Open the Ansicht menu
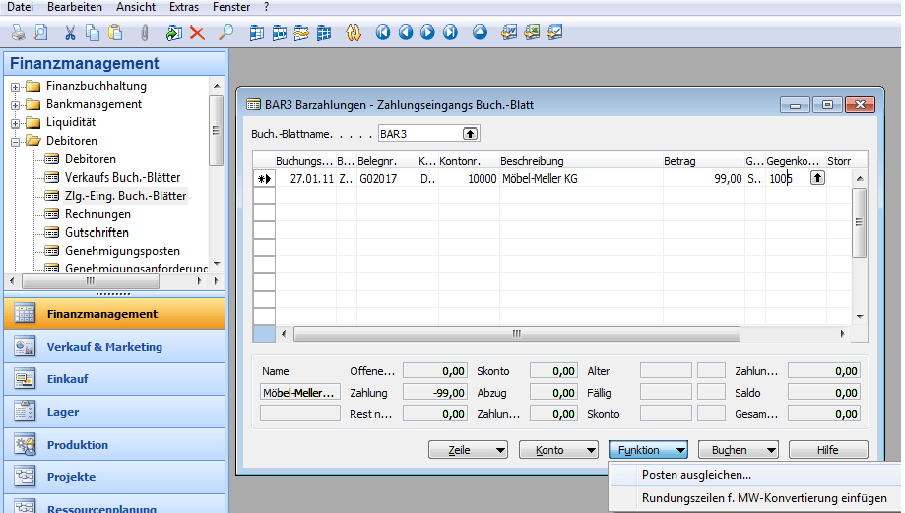Image resolution: width=905 pixels, height=513 pixels. point(136,7)
